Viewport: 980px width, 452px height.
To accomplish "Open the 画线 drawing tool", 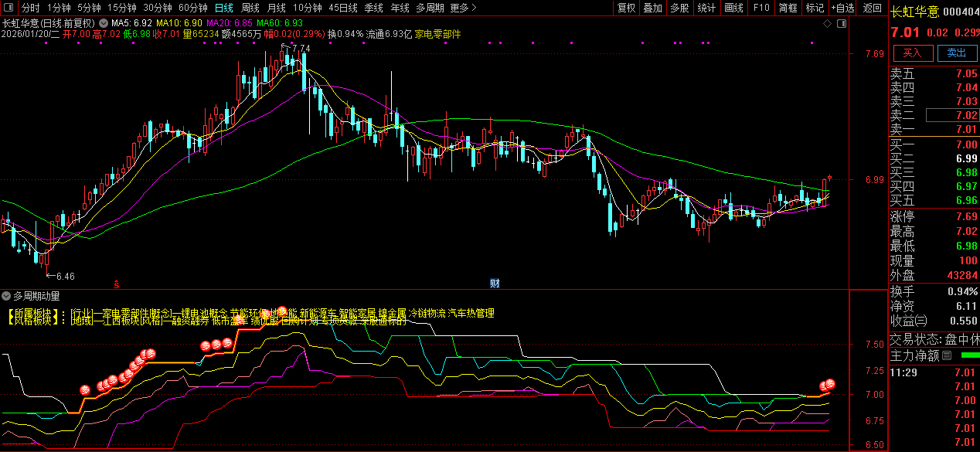I will point(733,8).
